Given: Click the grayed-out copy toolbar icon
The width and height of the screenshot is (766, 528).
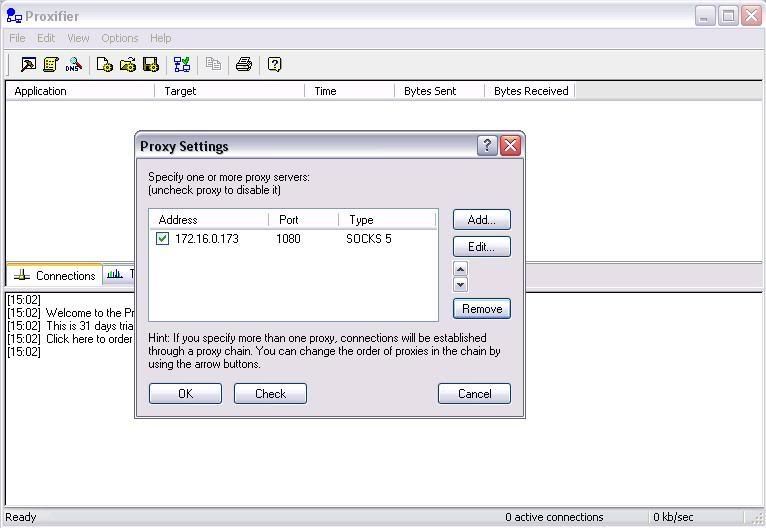Looking at the screenshot, I should click(213, 64).
